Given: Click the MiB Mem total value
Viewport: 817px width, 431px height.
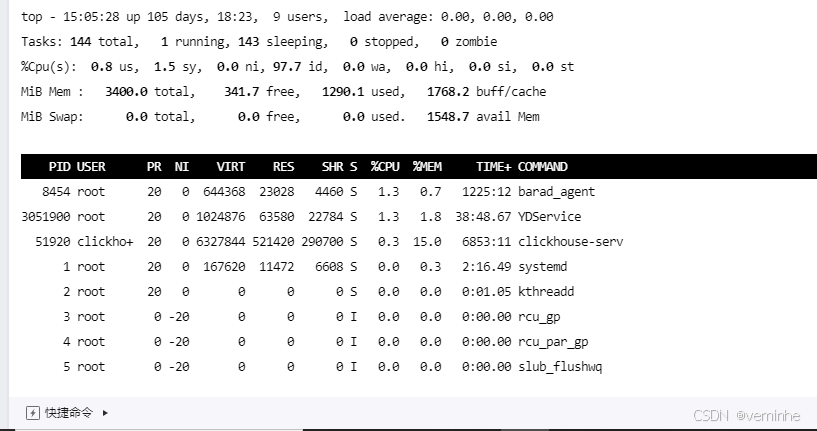Looking at the screenshot, I should (x=126, y=92).
